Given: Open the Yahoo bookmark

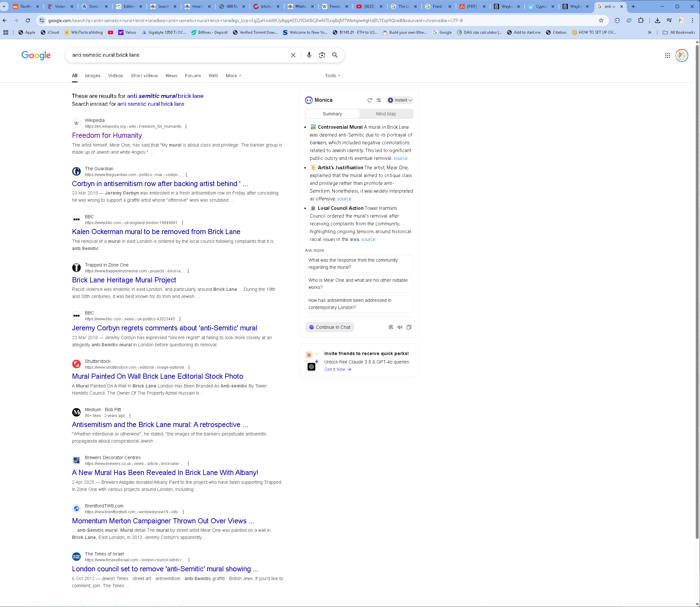Looking at the screenshot, I should [127, 32].
